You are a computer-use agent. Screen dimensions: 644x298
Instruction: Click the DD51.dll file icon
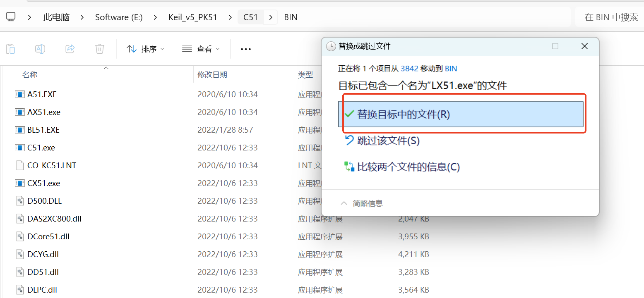[x=19, y=272]
